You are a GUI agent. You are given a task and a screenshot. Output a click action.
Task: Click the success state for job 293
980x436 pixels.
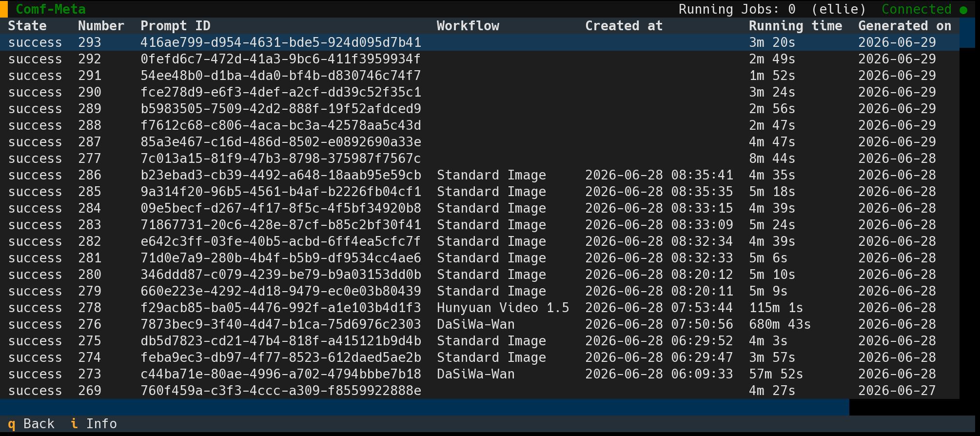coord(35,42)
